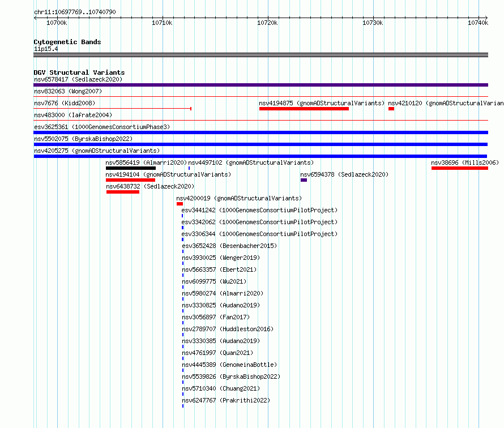Click the esv3625361 1000GenomesConsortiumPhase3 label text
504x428 pixels.
102,127
